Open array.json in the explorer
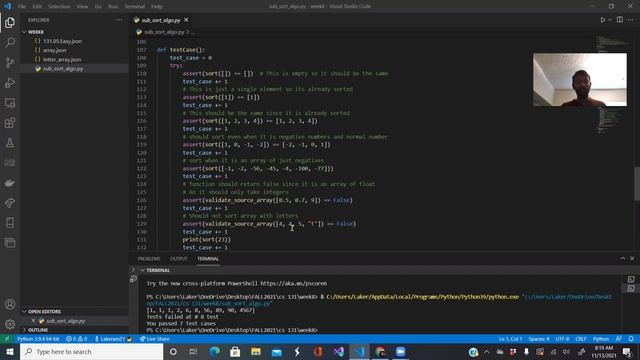 tap(55, 50)
